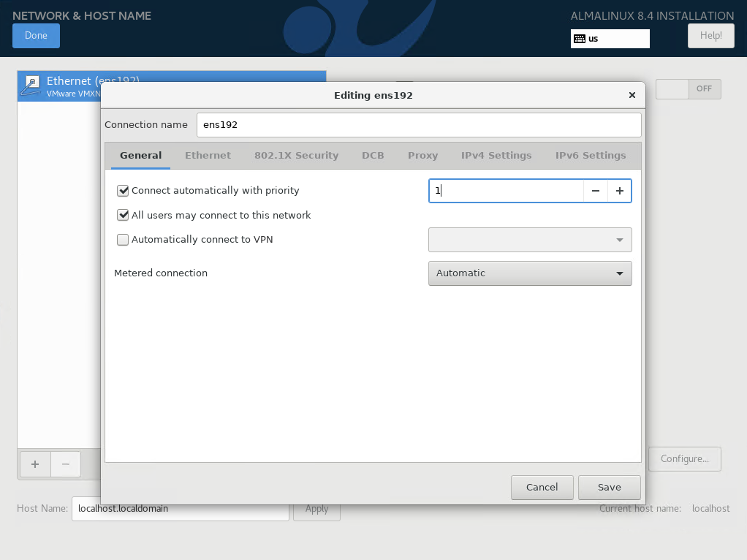Expand the VPN selection dropdown
Viewport: 747px width, 560px height.
click(529, 240)
